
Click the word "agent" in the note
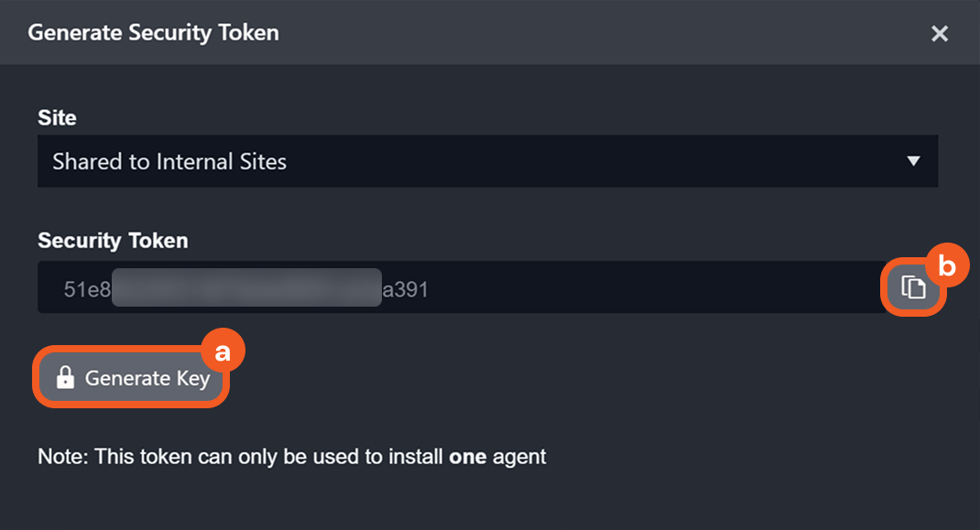520,456
